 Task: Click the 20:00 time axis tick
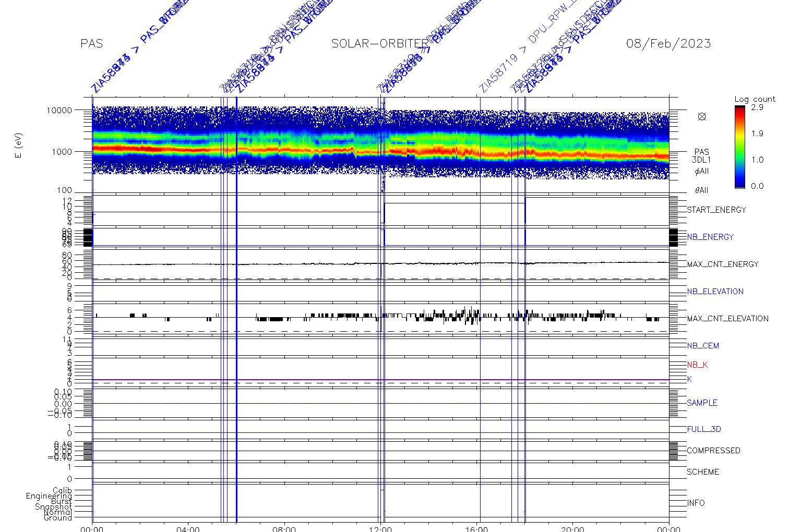[573, 529]
